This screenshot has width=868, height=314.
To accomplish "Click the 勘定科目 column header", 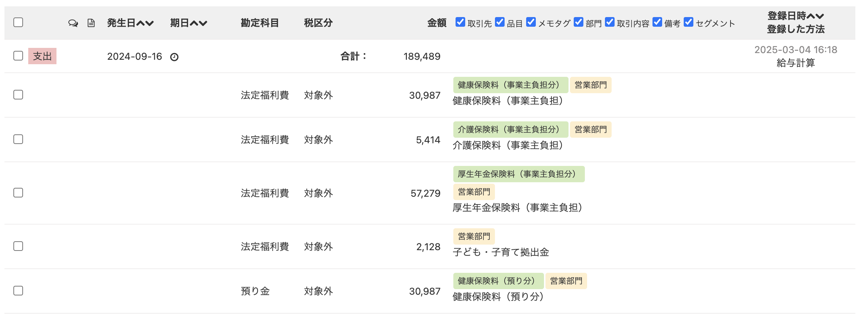I will tap(260, 23).
